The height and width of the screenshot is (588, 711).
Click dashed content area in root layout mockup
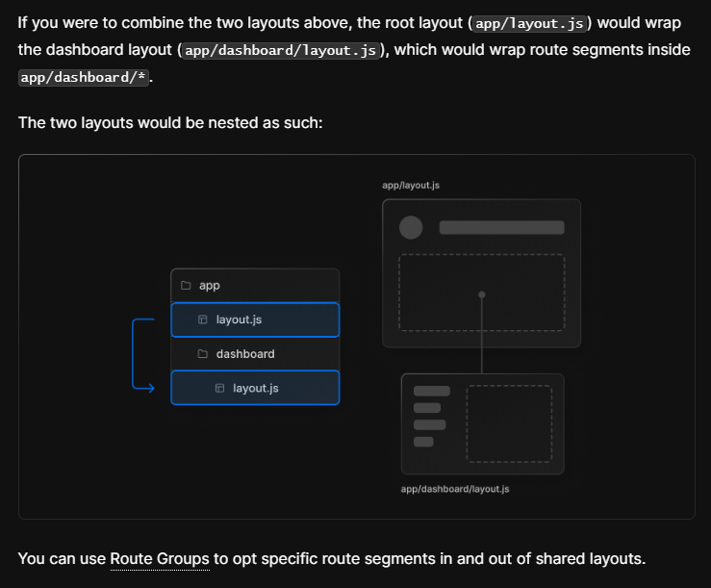tap(482, 293)
